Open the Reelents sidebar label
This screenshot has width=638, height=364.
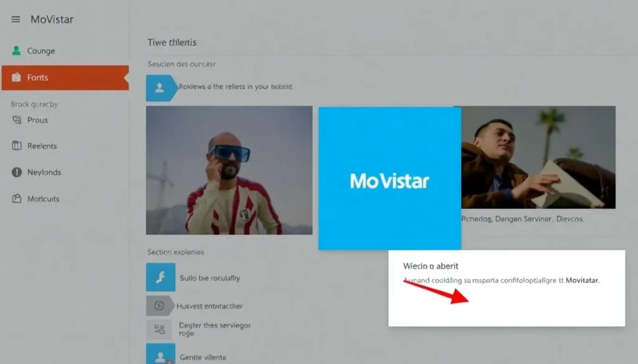[x=42, y=146]
